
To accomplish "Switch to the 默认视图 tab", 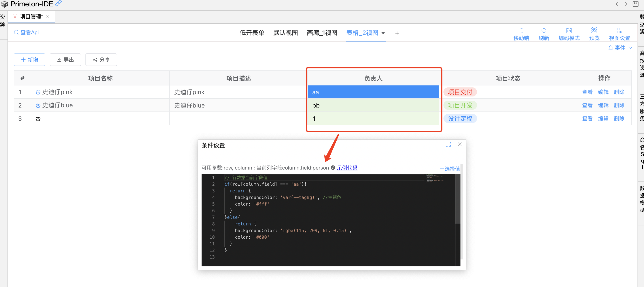I will pyautogui.click(x=285, y=33).
